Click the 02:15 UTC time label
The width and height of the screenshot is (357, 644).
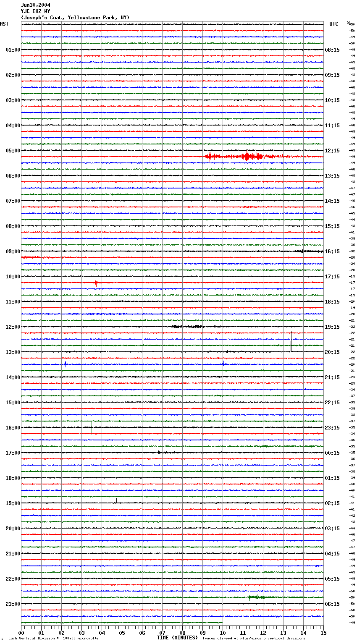click(332, 503)
